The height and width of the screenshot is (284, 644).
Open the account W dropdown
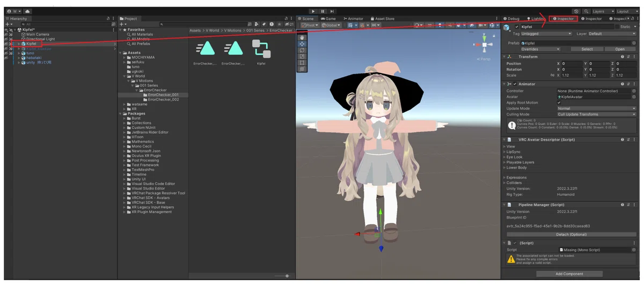click(x=14, y=11)
